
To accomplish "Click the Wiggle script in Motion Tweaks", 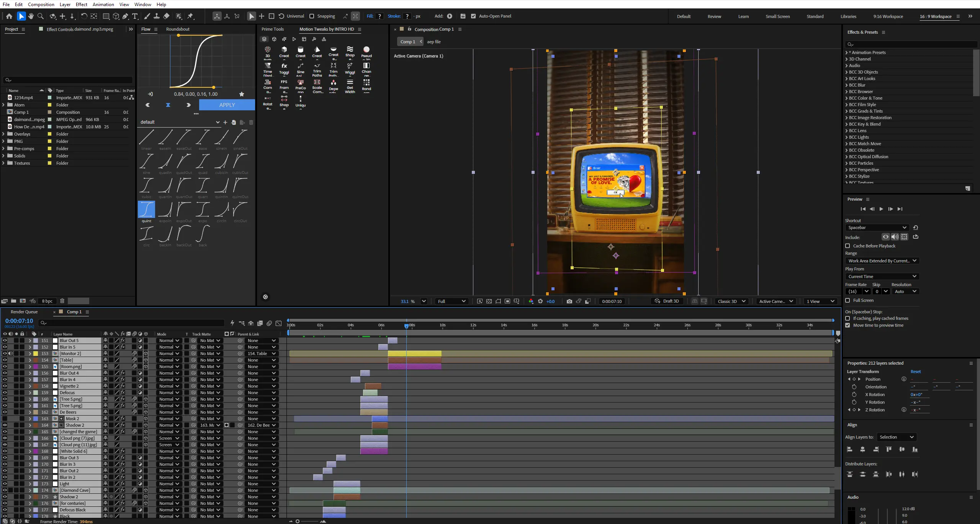I will (x=350, y=69).
